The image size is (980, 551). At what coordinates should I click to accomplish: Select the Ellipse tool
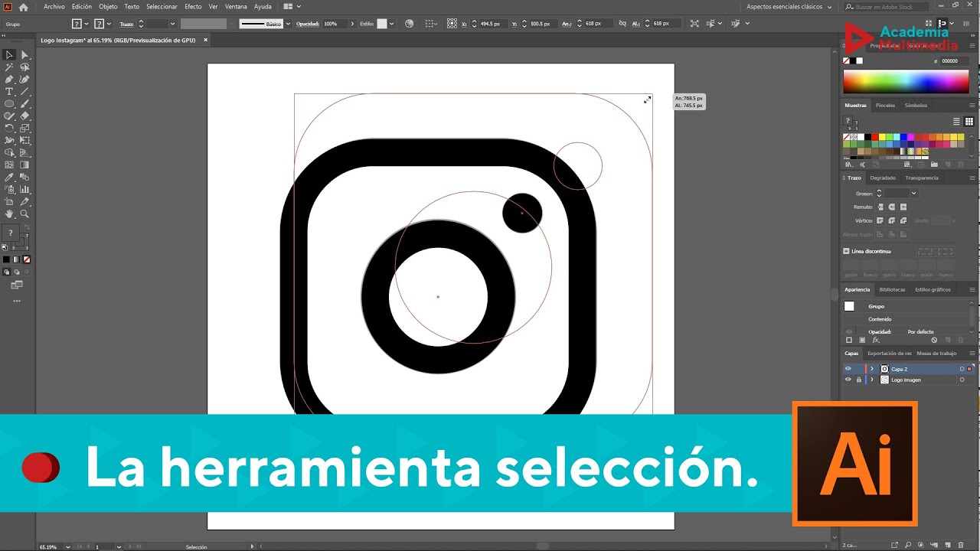tap(9, 104)
